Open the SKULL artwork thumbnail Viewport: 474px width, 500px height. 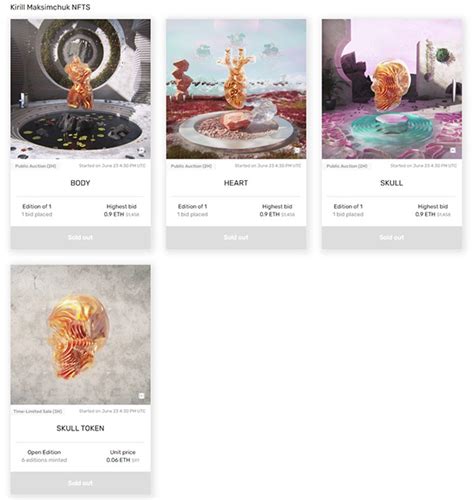point(392,89)
